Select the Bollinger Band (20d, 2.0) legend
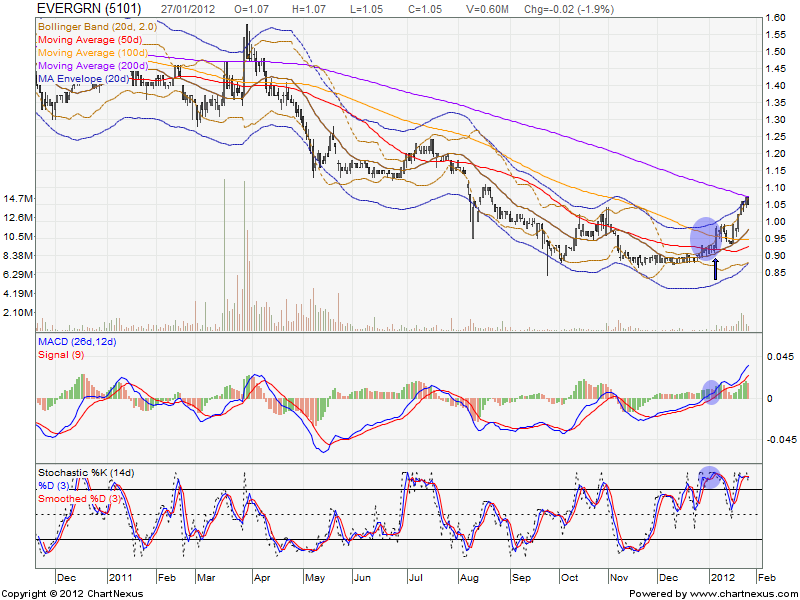The height and width of the screenshot is (600, 800). tap(92, 26)
